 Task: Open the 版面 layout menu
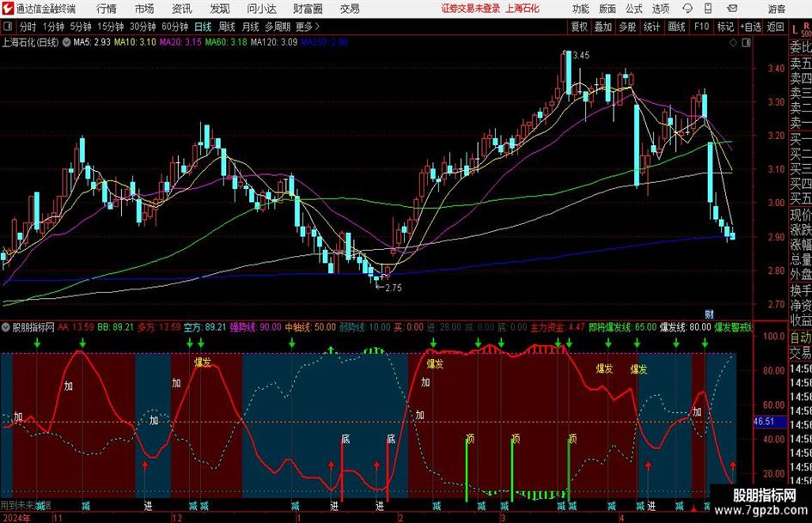[607, 9]
